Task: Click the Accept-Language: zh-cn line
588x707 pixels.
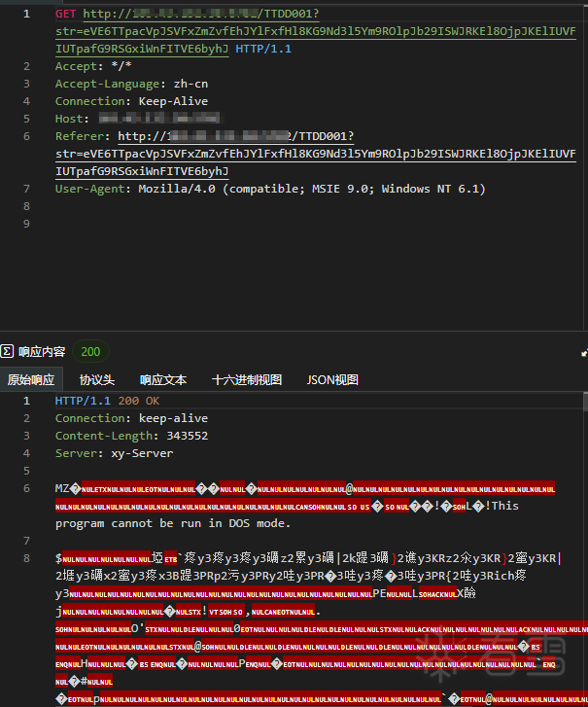Action: click(131, 84)
